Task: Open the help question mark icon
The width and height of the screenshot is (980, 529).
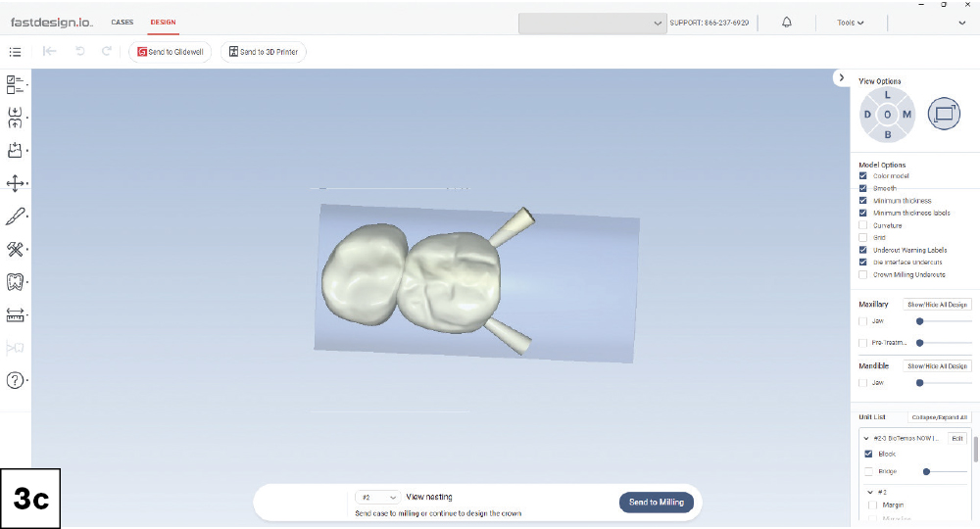Action: pos(15,380)
